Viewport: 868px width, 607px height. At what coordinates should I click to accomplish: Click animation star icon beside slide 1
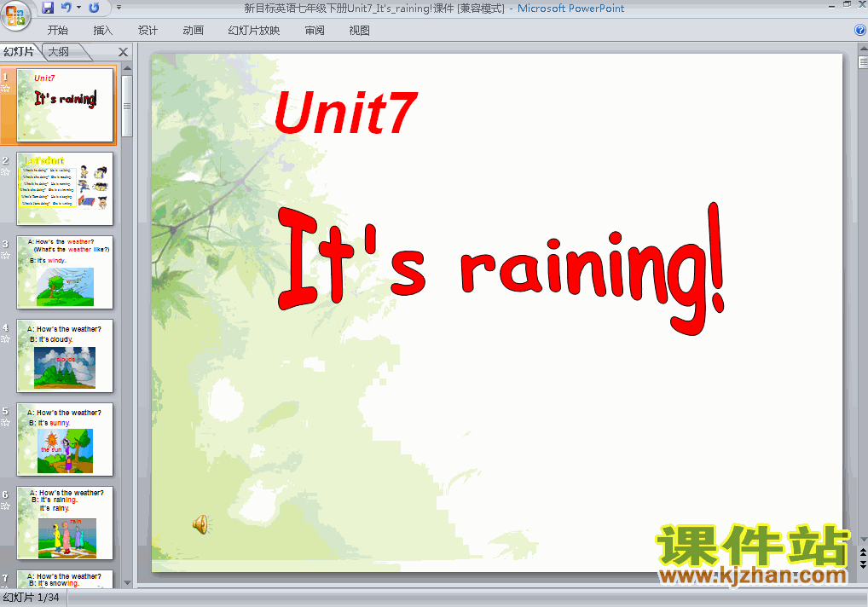pos(5,89)
